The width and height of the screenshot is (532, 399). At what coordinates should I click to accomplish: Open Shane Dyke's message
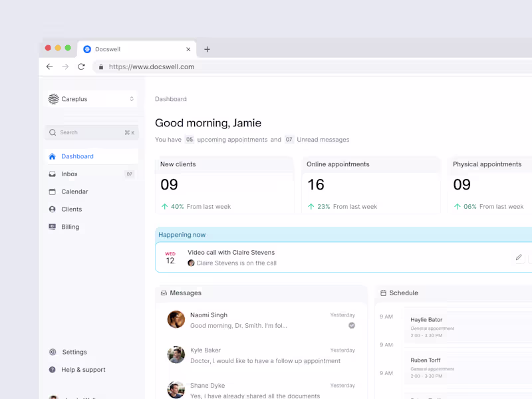[261, 390]
